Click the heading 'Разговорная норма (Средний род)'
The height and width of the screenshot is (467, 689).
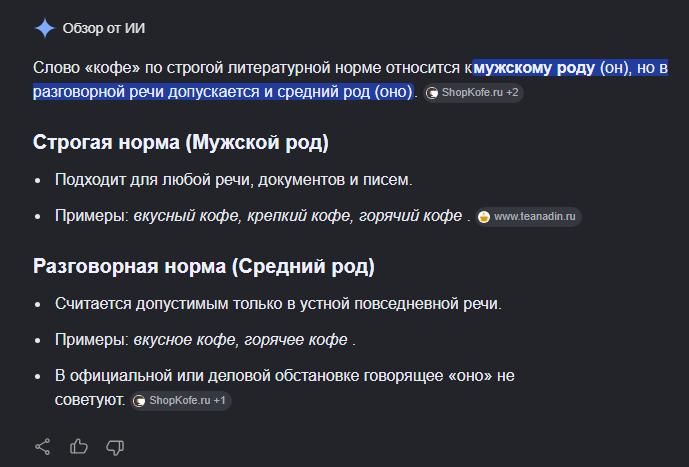[204, 266]
